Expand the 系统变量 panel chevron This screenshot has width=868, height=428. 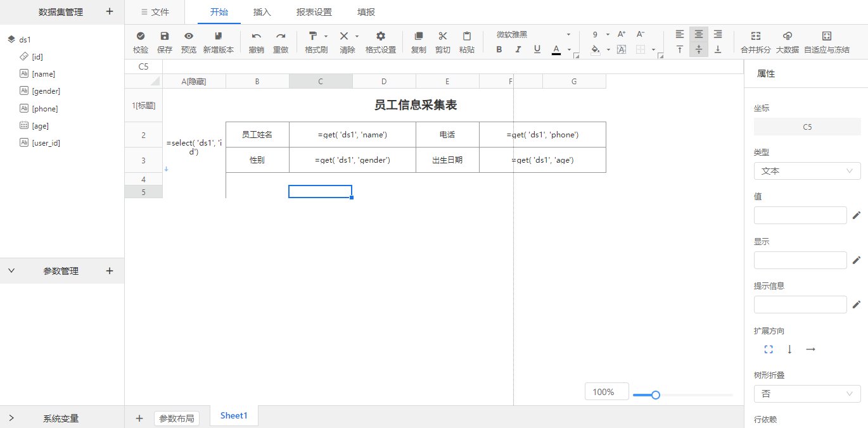(11, 419)
